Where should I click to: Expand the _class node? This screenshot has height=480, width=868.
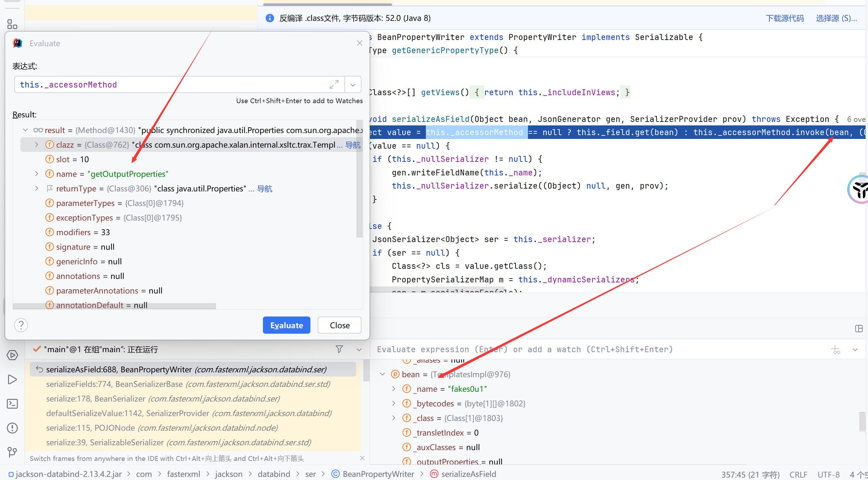click(x=394, y=418)
